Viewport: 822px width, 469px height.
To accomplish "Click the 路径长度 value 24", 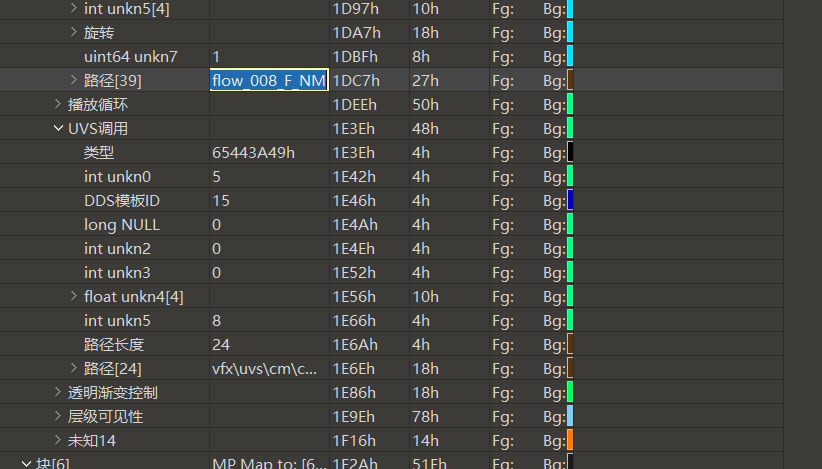I will coord(221,344).
